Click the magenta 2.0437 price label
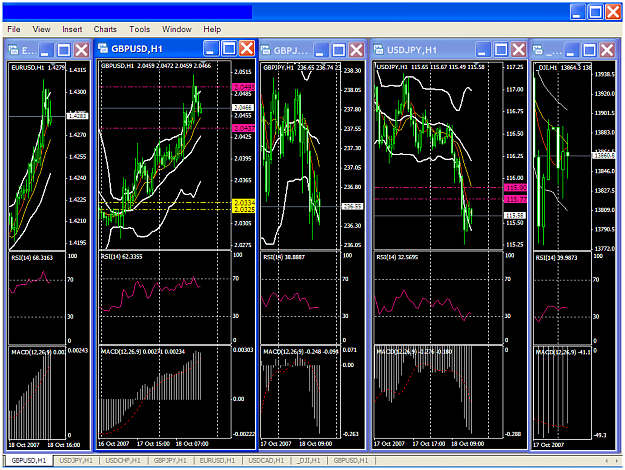625x470 pixels. coord(244,128)
